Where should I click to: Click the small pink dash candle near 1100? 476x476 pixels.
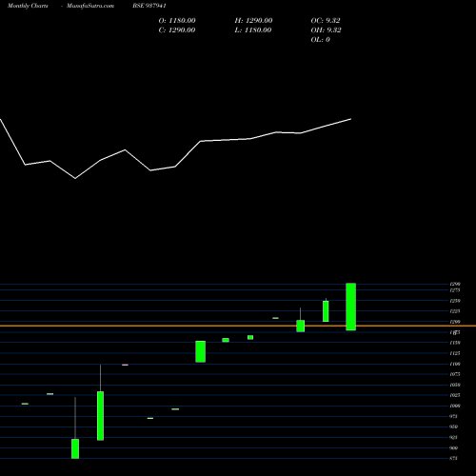(125, 365)
